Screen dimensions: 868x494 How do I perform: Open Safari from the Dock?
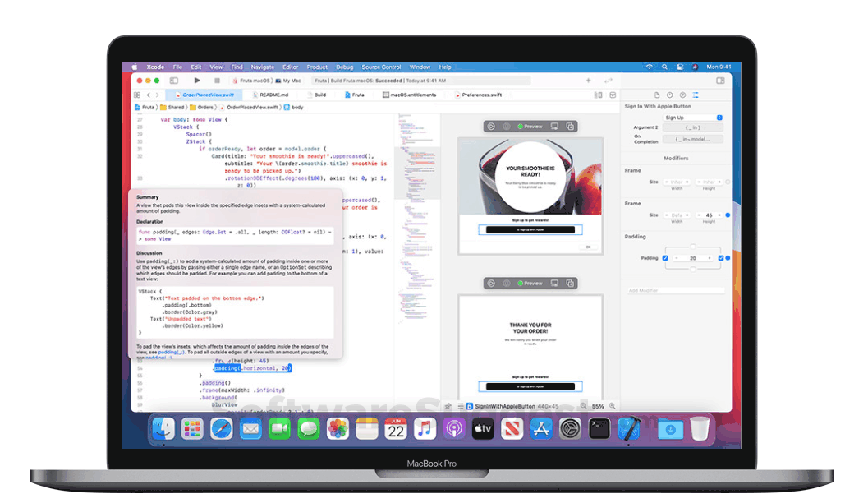click(x=222, y=429)
